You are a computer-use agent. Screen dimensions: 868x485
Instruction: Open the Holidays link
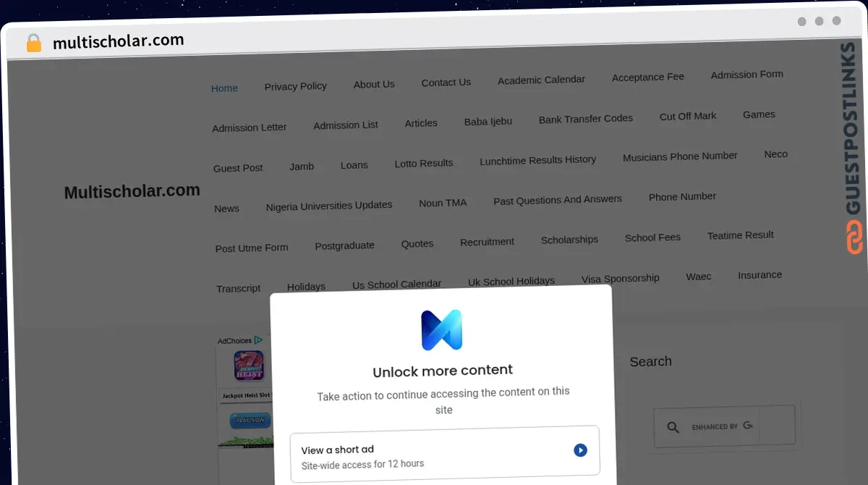click(306, 287)
